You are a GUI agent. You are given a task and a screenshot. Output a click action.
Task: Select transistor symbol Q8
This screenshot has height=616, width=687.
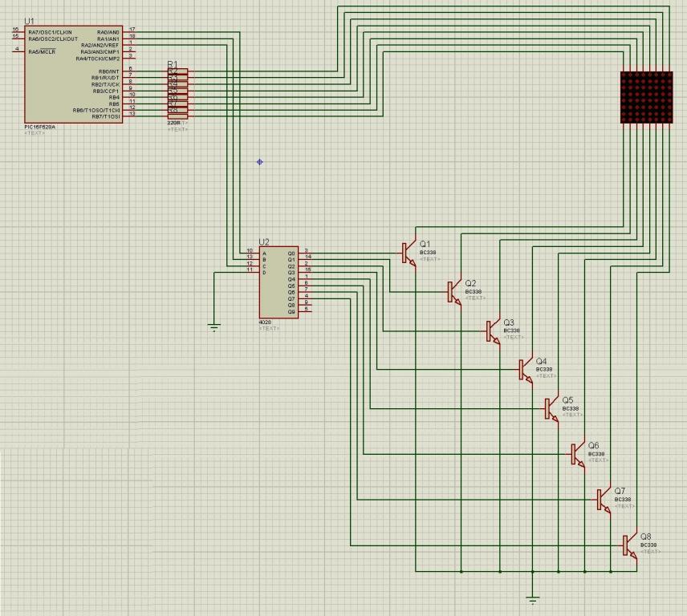point(629,545)
